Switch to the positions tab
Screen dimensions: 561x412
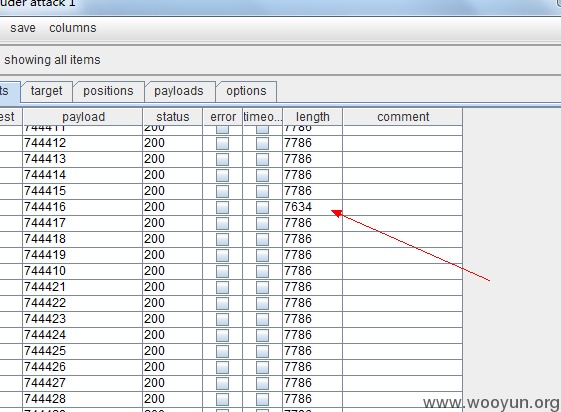[x=108, y=91]
